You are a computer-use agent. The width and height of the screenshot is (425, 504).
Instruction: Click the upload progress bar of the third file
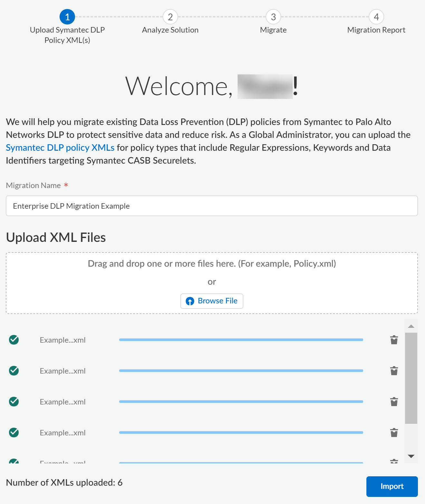click(241, 402)
